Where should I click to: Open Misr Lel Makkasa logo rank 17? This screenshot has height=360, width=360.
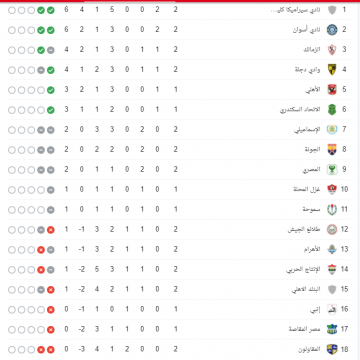click(x=332, y=329)
